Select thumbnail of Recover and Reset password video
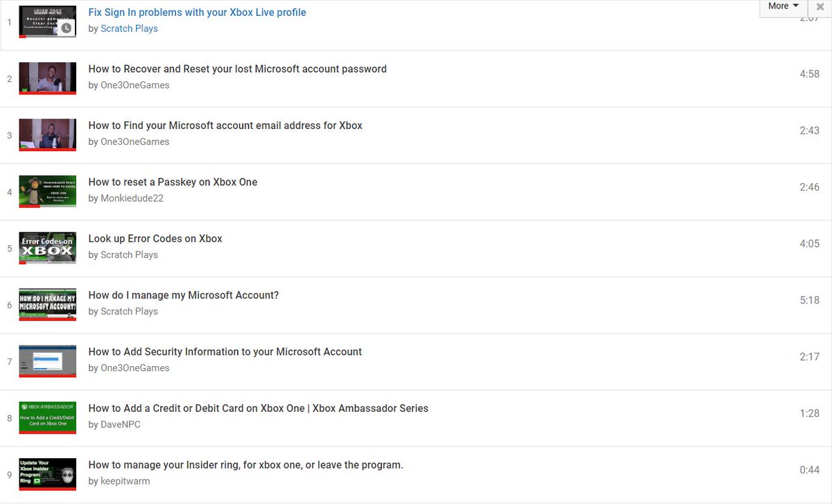Viewport: 832px width, 504px height. click(x=47, y=78)
